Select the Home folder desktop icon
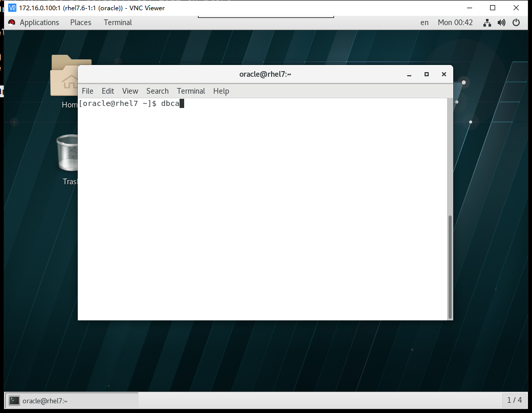This screenshot has width=532, height=413. (64, 82)
